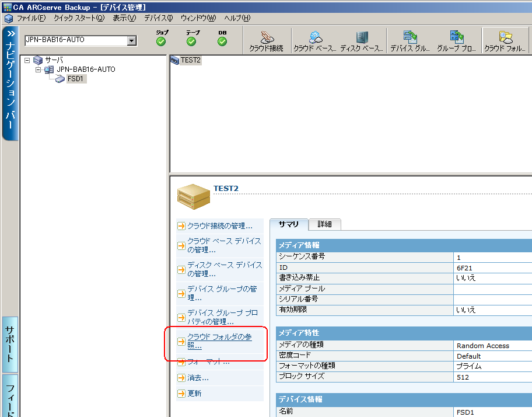Open the クイック スタート(Q) menu
The image size is (532, 417).
tap(79, 18)
